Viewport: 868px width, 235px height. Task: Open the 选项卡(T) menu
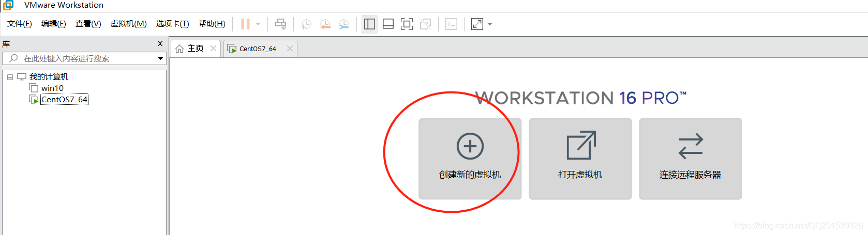pos(173,24)
